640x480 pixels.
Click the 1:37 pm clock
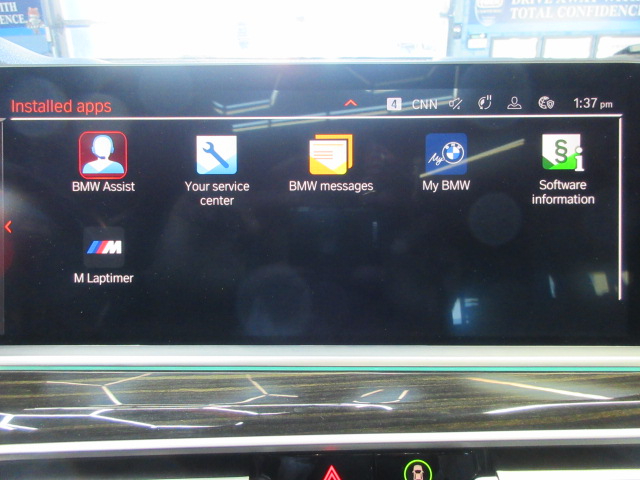click(x=593, y=103)
